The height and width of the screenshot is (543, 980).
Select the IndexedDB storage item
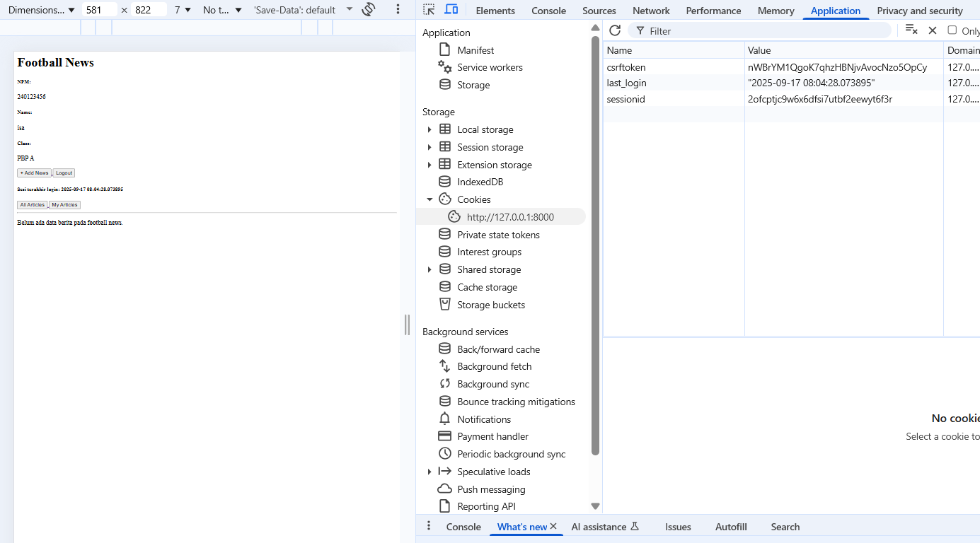point(480,182)
